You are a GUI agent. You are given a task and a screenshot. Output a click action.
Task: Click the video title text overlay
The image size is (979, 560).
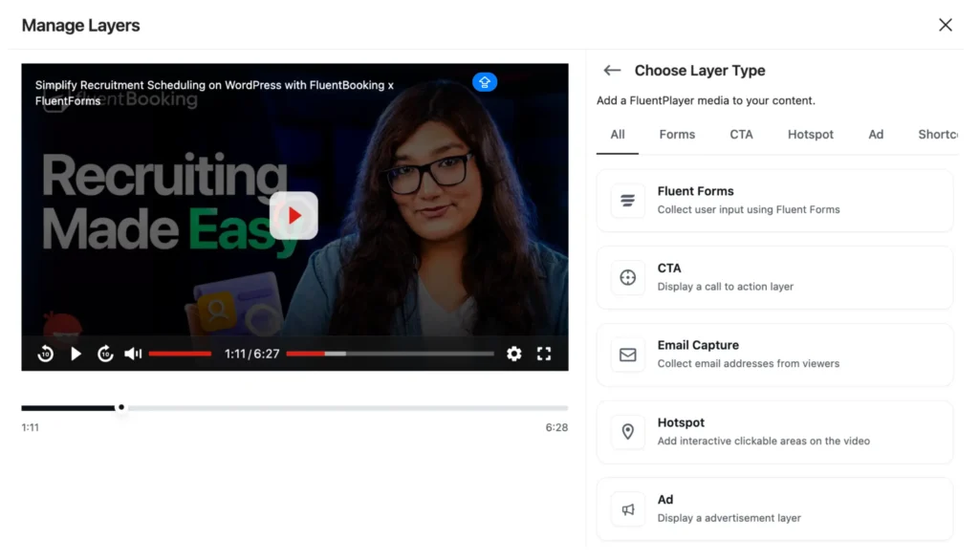tap(214, 93)
